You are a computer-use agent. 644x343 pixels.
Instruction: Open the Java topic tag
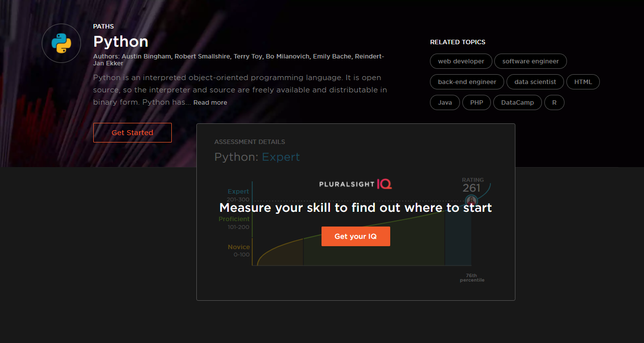[445, 103]
